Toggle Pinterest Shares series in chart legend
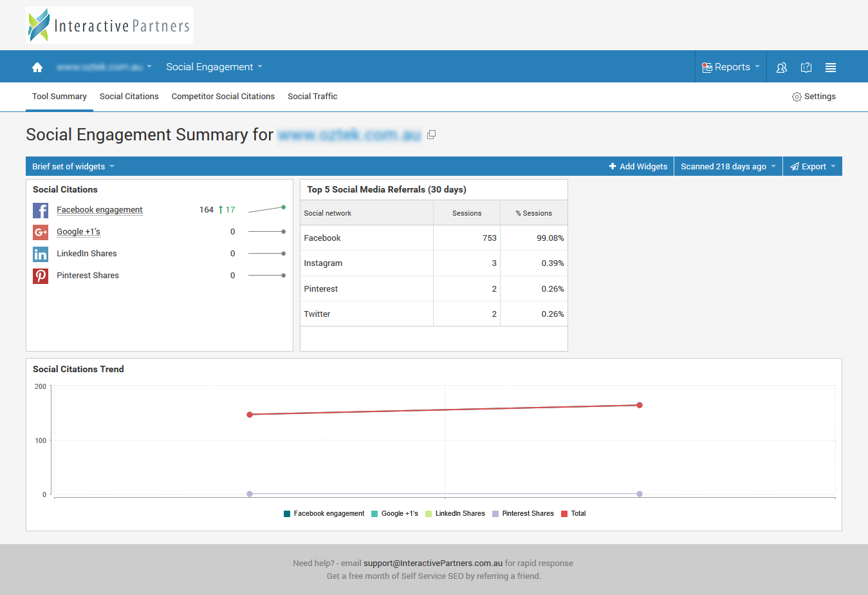The image size is (868, 595). click(522, 514)
